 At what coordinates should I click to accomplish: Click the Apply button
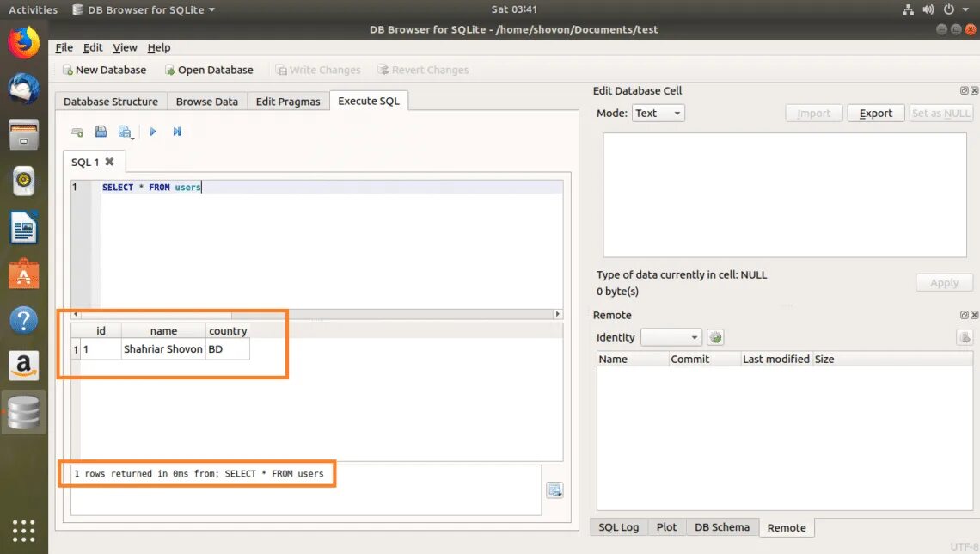tap(944, 283)
